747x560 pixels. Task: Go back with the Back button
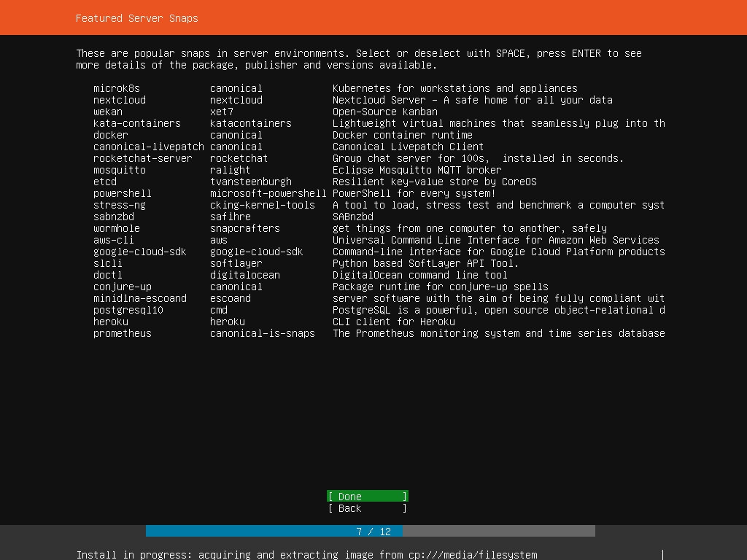click(x=368, y=508)
